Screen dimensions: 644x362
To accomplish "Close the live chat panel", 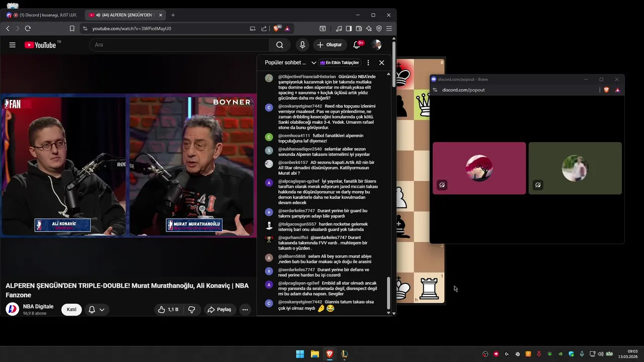I will coord(382,63).
